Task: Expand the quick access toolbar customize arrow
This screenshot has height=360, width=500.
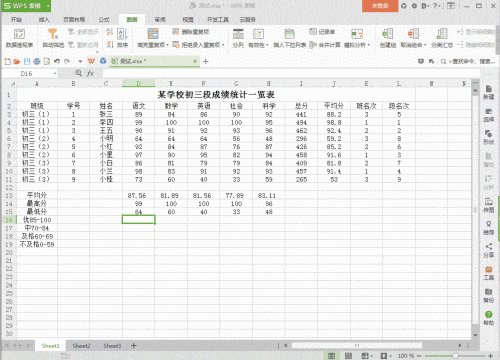Action: tap(80, 61)
